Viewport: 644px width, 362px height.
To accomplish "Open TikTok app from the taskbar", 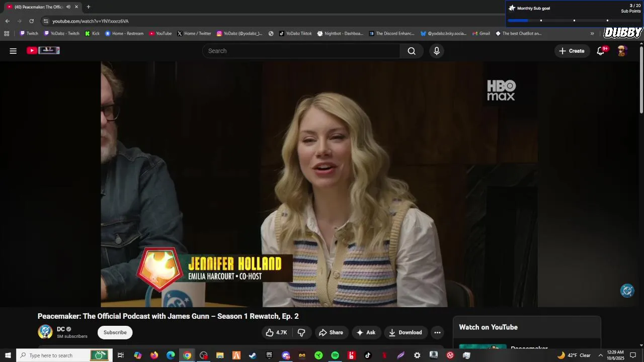I will (x=368, y=355).
